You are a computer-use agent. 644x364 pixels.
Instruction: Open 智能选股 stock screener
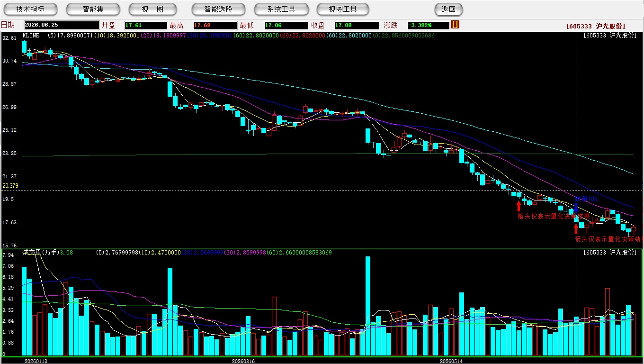point(218,9)
